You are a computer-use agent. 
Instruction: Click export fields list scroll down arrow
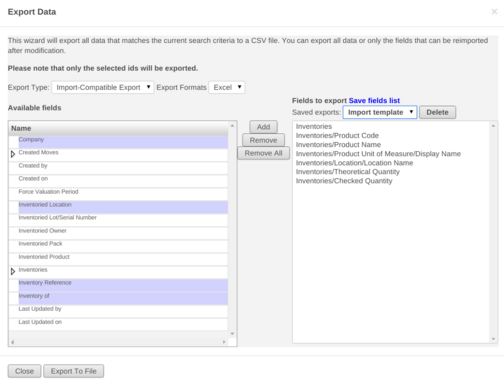(x=493, y=339)
